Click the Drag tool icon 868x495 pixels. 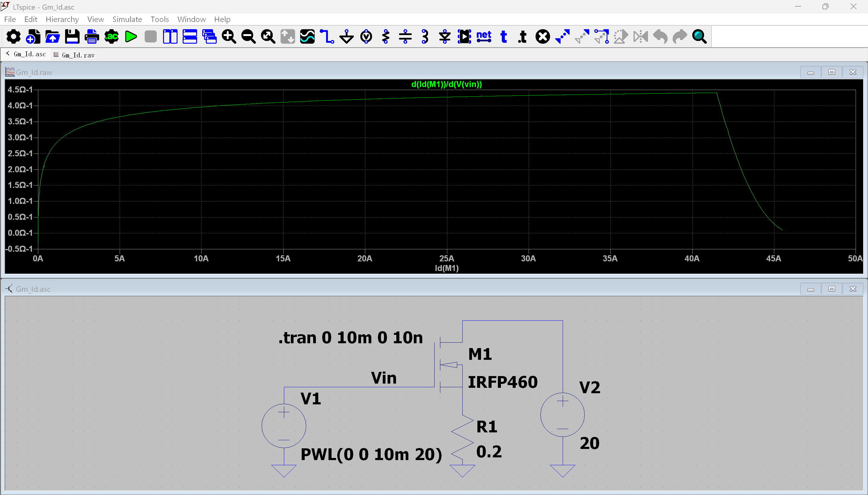tap(602, 36)
